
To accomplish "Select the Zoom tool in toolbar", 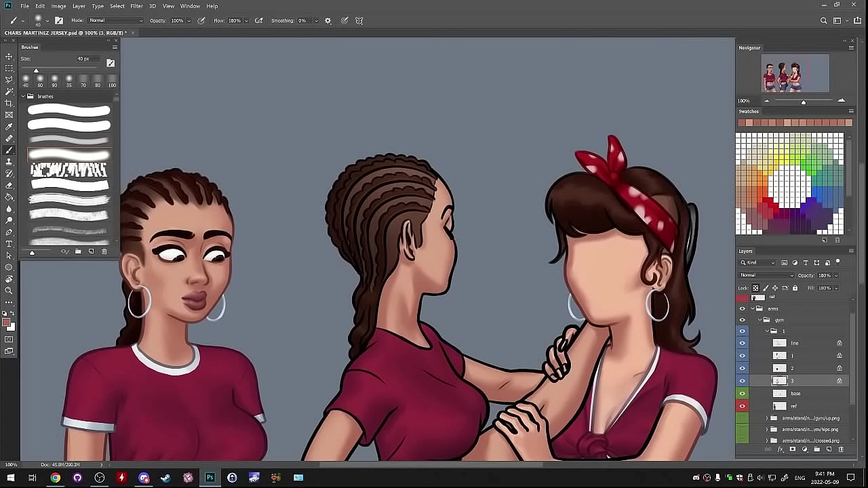I will coord(9,291).
